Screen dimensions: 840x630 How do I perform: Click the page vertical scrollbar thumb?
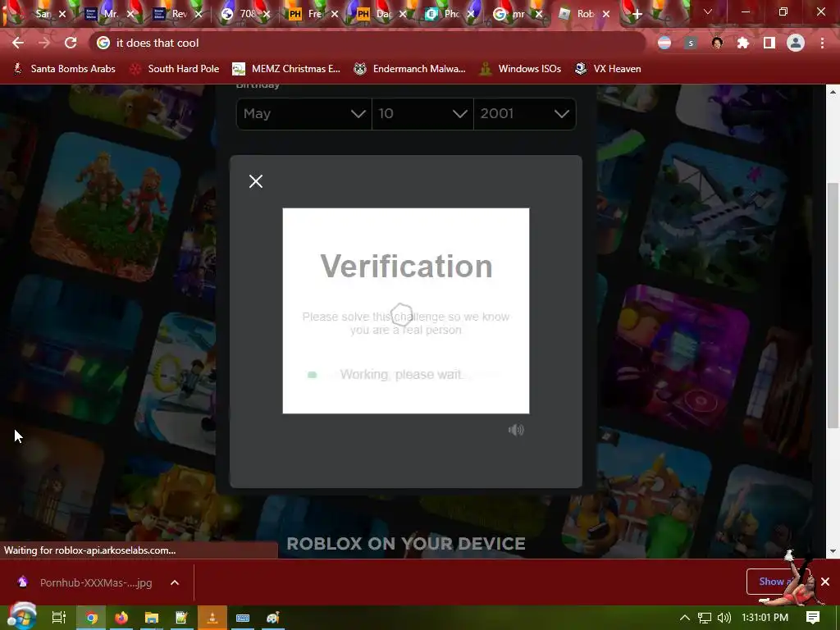833,305
